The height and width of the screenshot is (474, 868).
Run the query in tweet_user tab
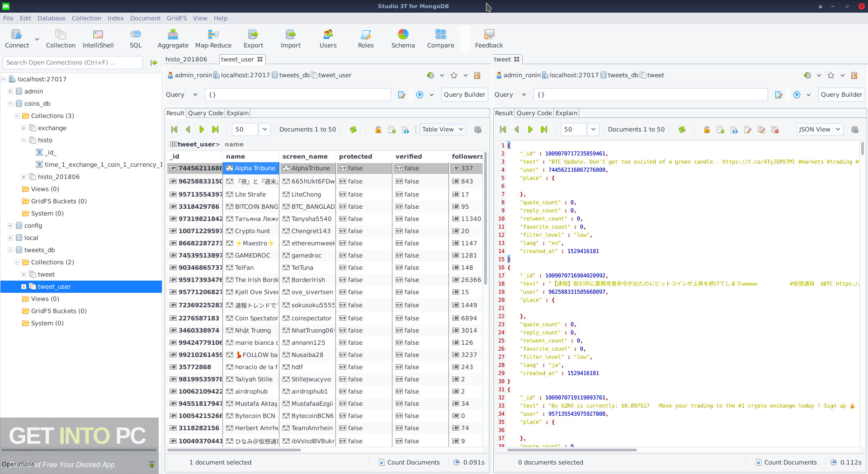[x=420, y=95]
